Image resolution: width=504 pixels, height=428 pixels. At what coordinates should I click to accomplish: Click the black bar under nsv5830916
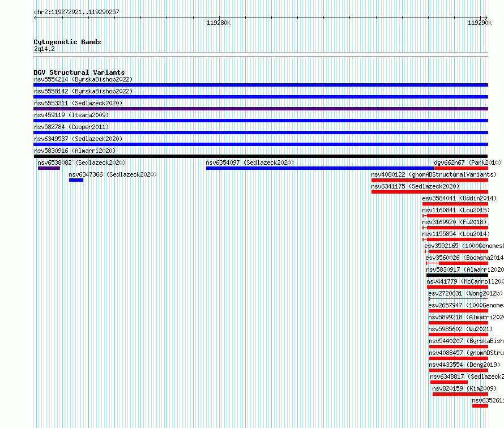pos(260,156)
